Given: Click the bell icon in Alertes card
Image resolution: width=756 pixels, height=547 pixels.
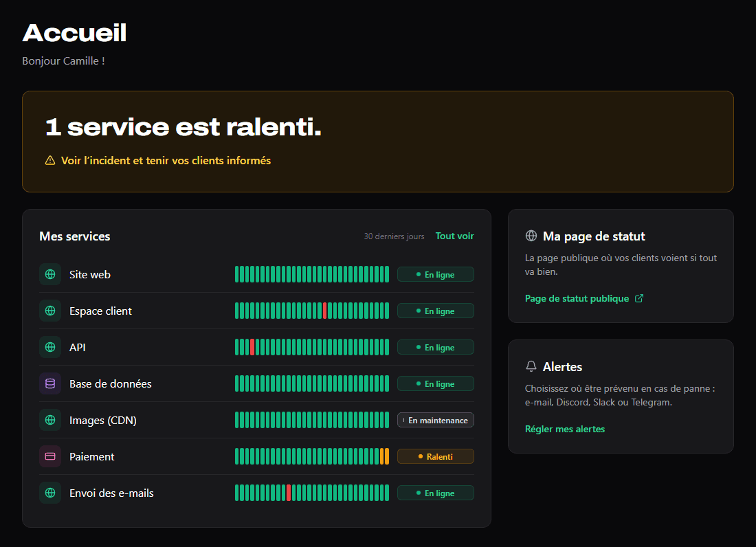Looking at the screenshot, I should click(531, 366).
